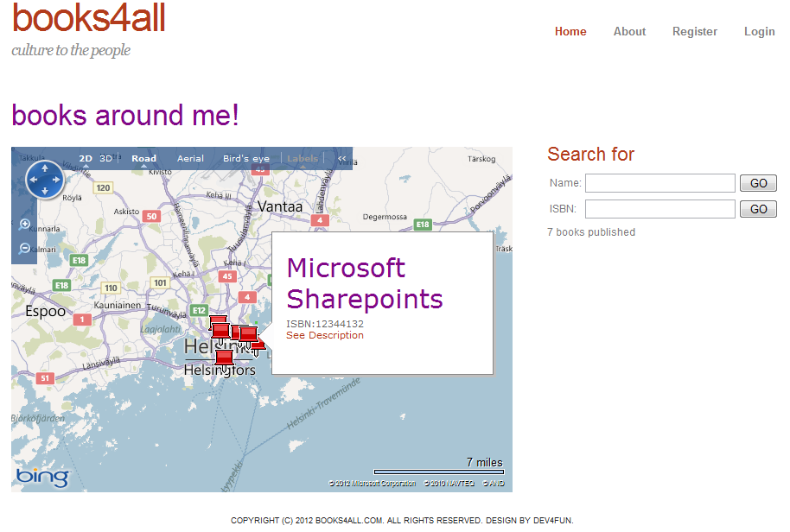790x532 pixels.
Task: Click the 120 road shield on the map
Action: point(103,187)
